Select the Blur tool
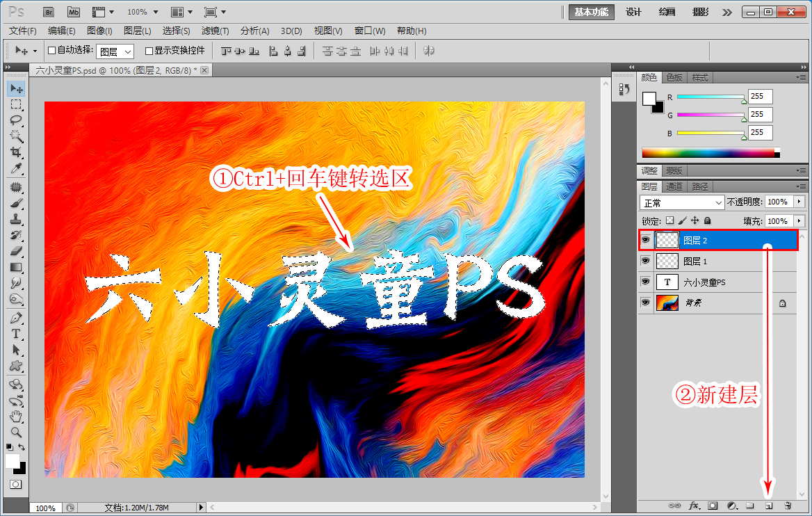The width and height of the screenshot is (812, 516). [x=16, y=283]
